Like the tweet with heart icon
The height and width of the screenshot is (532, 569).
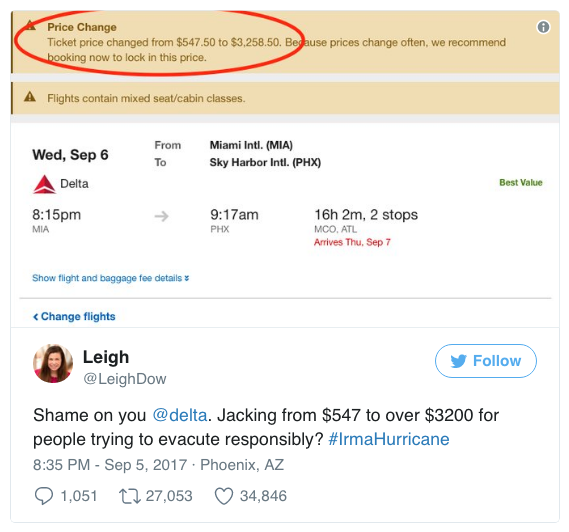coord(224,496)
